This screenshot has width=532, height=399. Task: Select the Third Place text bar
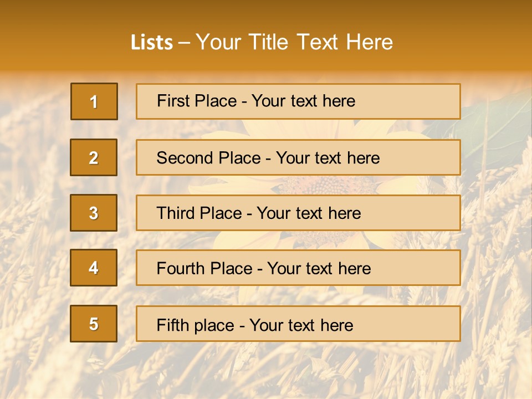click(298, 213)
